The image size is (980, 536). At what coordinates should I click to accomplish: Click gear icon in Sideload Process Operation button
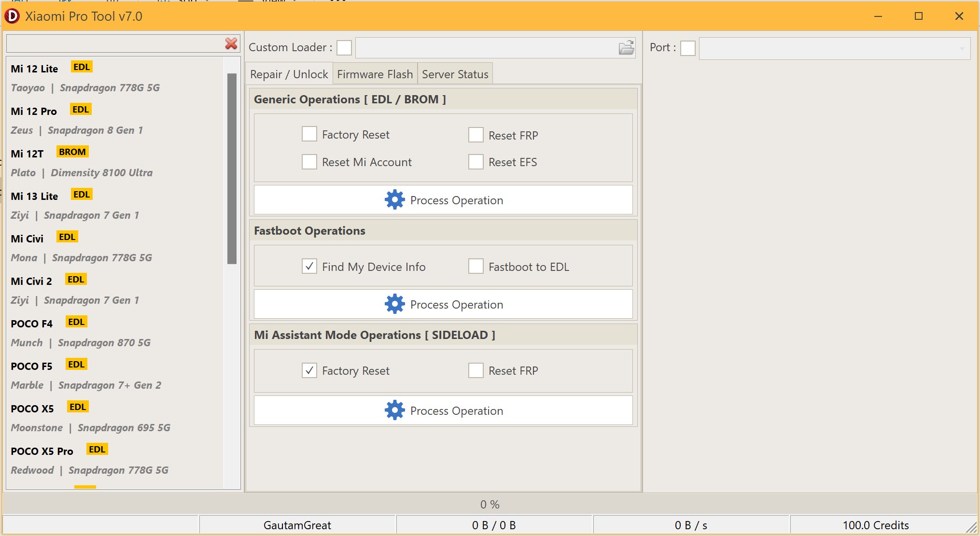(394, 410)
